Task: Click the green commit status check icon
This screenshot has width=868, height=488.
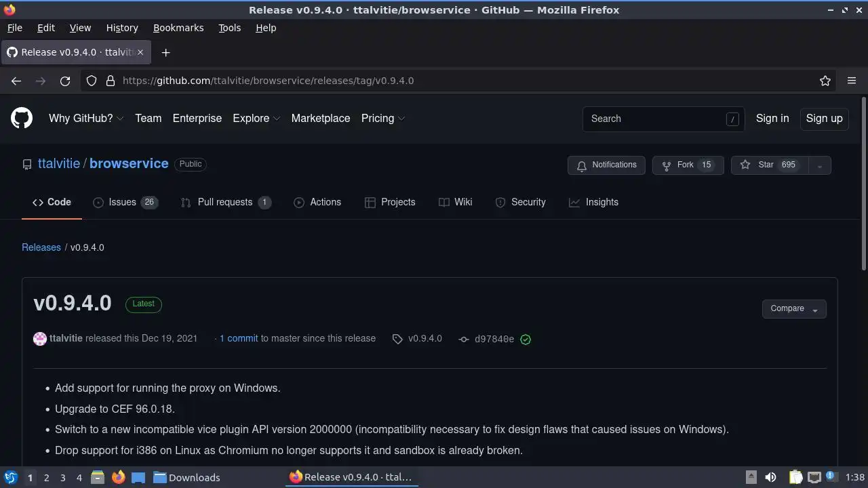Action: [x=526, y=339]
